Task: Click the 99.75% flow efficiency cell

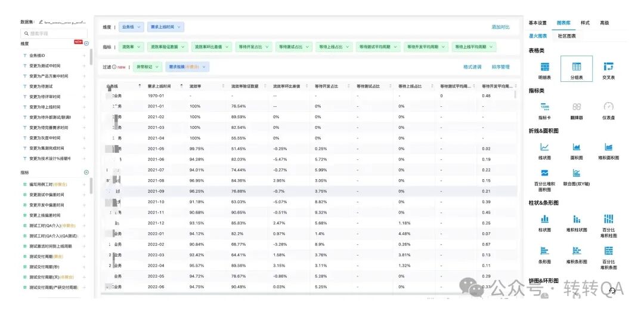Action: click(196, 149)
